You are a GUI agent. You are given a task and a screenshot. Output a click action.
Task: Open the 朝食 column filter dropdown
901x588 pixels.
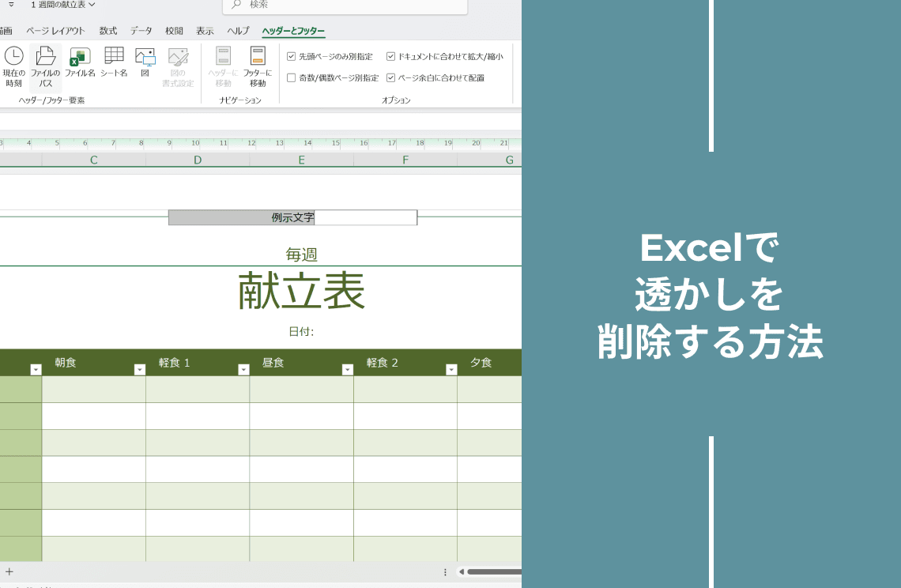coord(35,368)
